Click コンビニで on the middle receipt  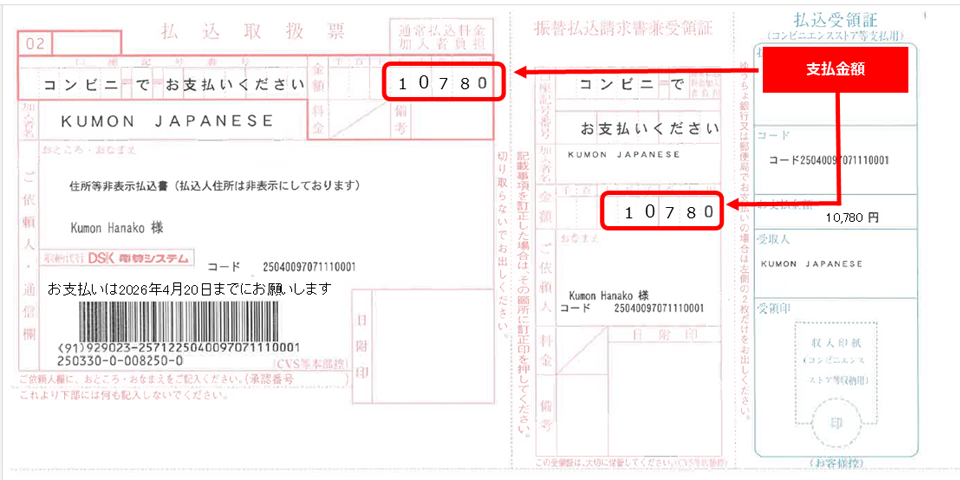(x=631, y=83)
